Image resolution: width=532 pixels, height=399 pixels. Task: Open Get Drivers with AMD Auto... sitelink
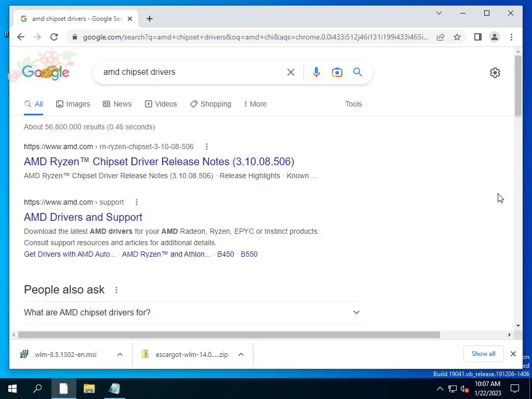coord(70,254)
